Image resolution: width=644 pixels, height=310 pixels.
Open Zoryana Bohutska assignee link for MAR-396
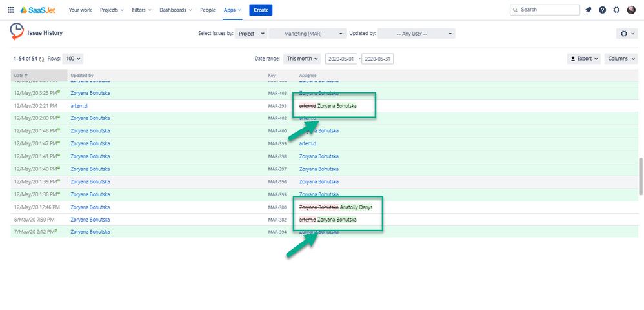click(319, 181)
